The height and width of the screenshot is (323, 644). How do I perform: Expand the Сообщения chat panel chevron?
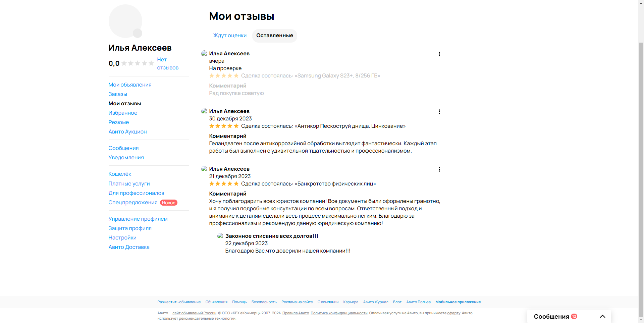(602, 316)
